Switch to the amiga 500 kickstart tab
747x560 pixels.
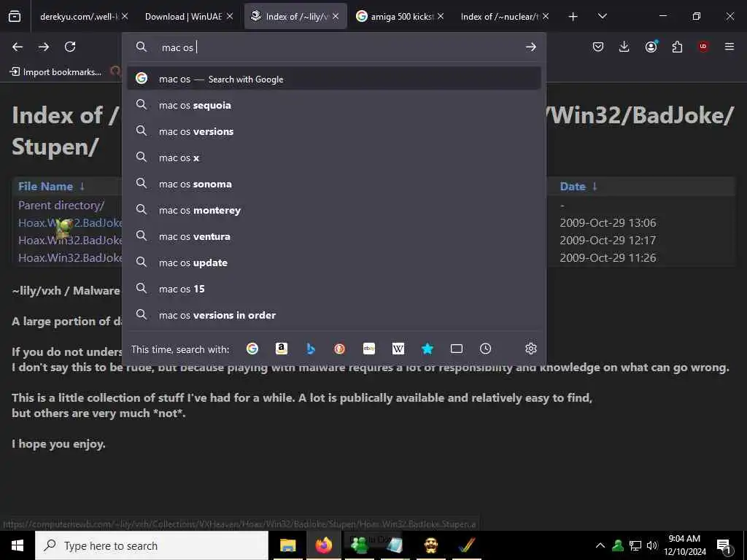402,17
